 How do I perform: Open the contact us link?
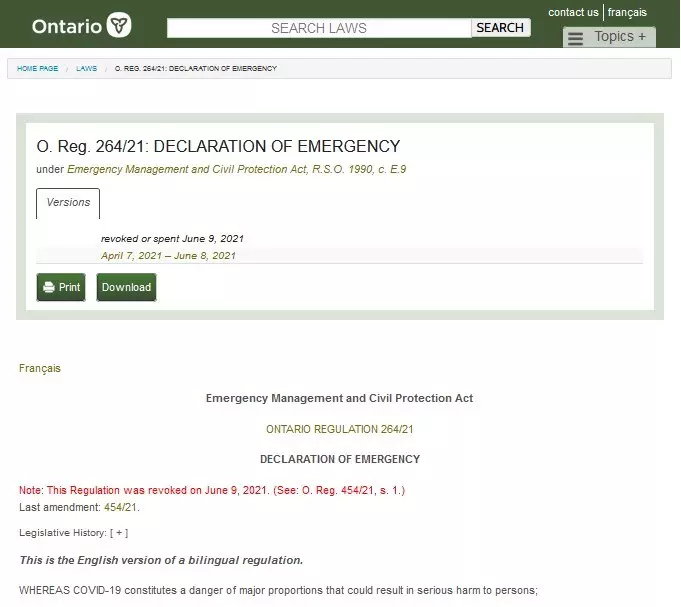click(573, 12)
